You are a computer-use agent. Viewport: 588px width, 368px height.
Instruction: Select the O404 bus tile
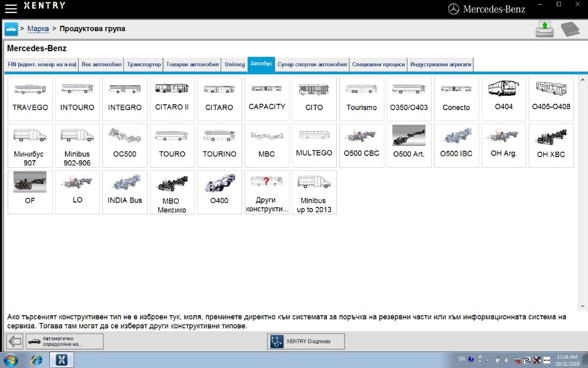pos(504,99)
